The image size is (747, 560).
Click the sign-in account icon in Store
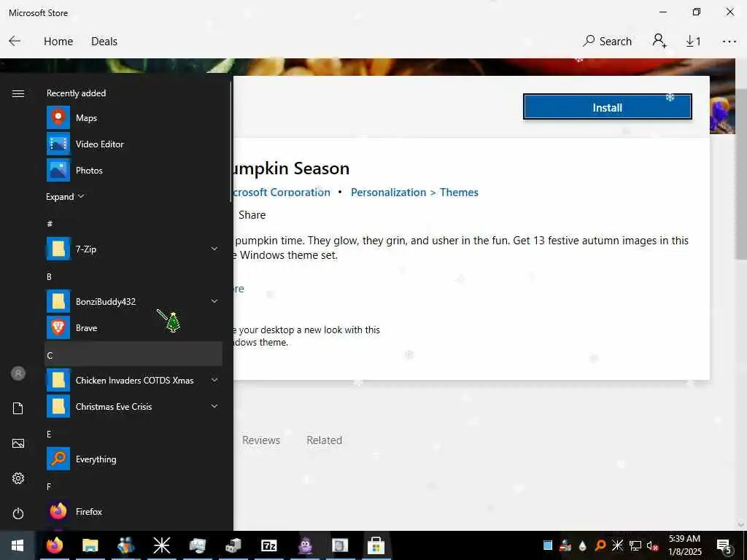point(659,41)
